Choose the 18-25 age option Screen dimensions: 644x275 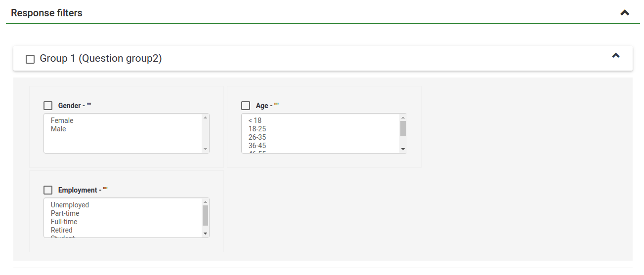click(257, 129)
